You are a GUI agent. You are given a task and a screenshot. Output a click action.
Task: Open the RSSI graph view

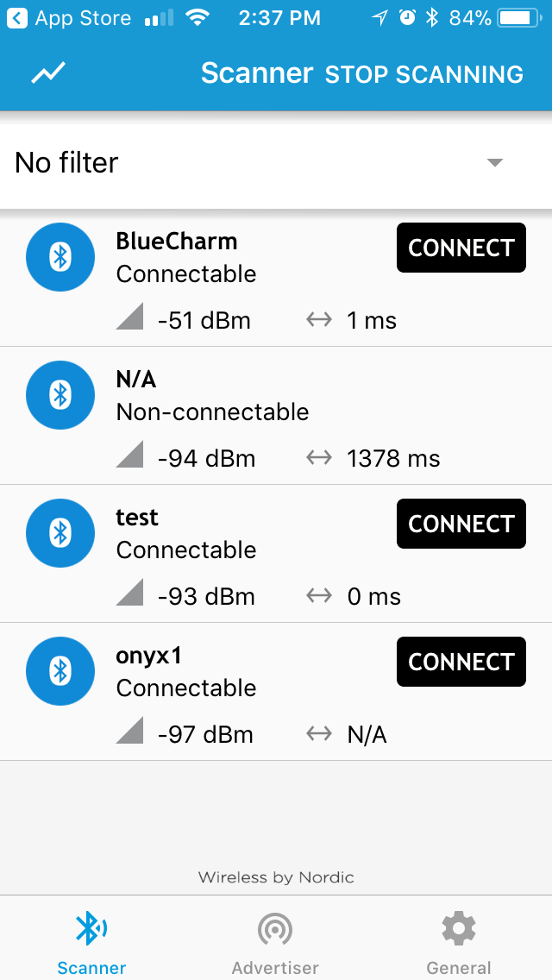(47, 73)
